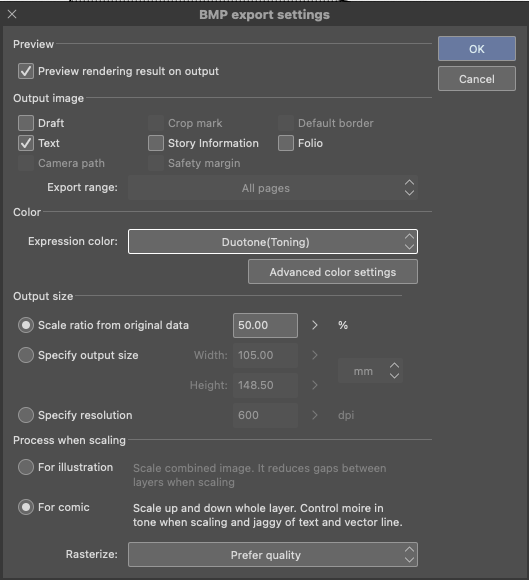
Task: Click the resolution 600 dpi field
Action: coord(265,415)
